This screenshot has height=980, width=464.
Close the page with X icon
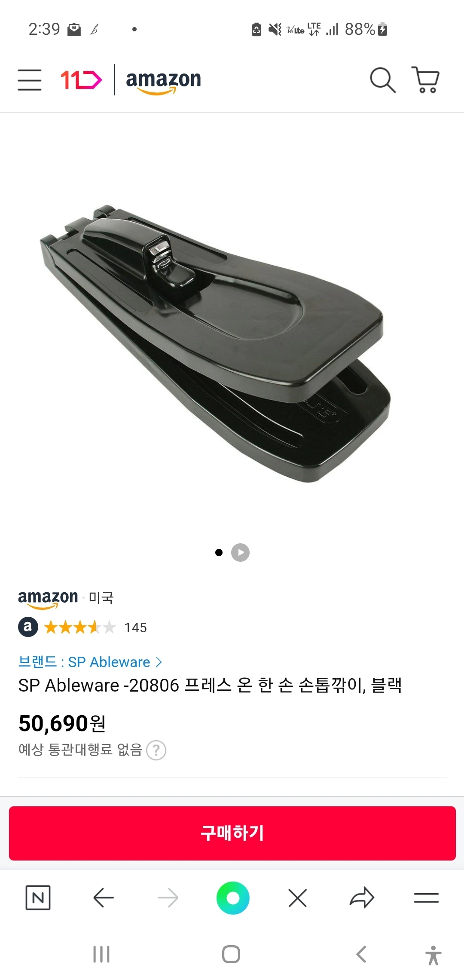(297, 898)
